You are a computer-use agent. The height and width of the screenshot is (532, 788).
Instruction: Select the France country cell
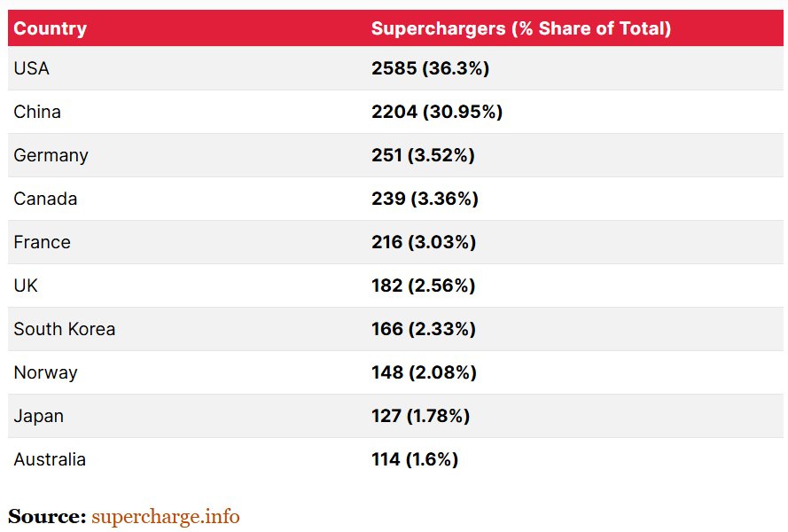42,242
